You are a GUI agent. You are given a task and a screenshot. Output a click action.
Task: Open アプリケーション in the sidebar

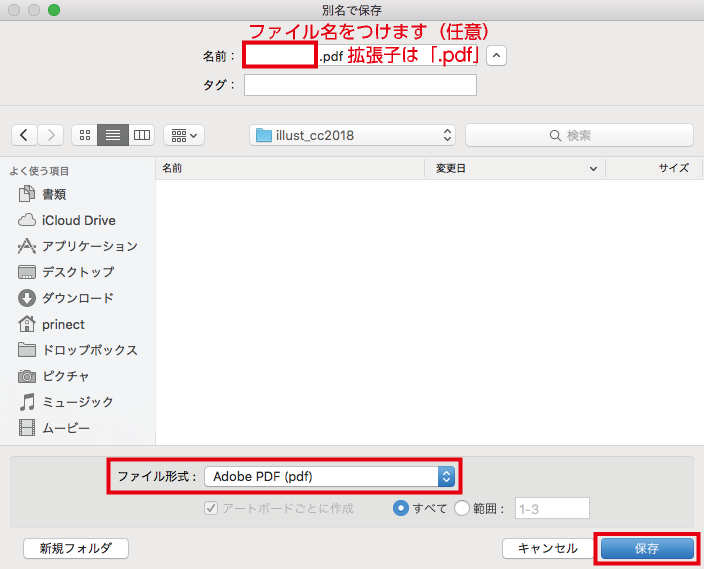point(77,246)
